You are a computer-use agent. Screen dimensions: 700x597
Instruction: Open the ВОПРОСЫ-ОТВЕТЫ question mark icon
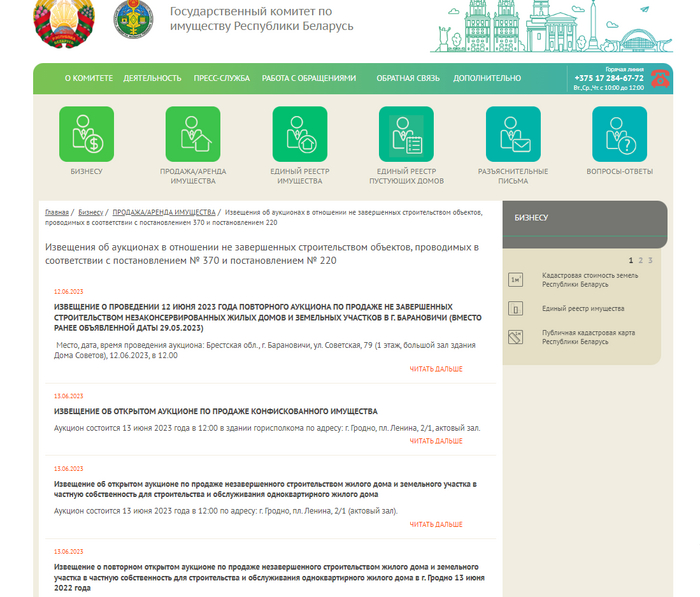(x=620, y=134)
